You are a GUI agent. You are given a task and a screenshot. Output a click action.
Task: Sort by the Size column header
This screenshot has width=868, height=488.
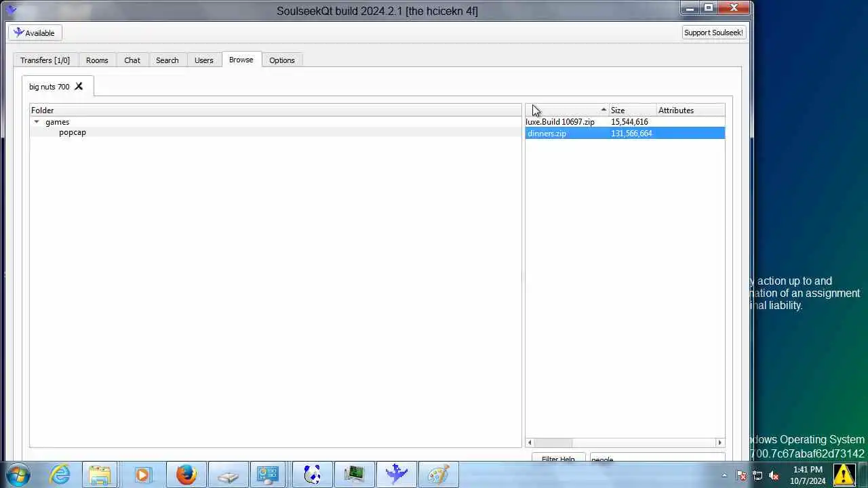(633, 110)
